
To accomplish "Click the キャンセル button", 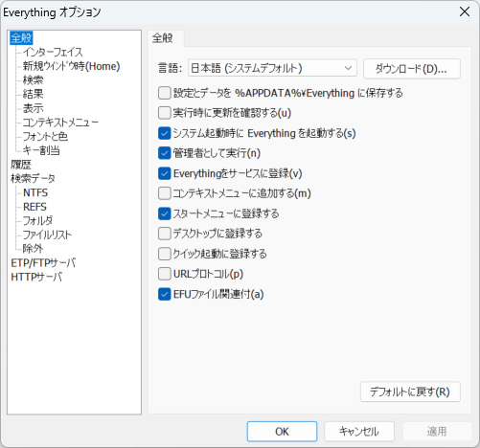I will pos(359,432).
